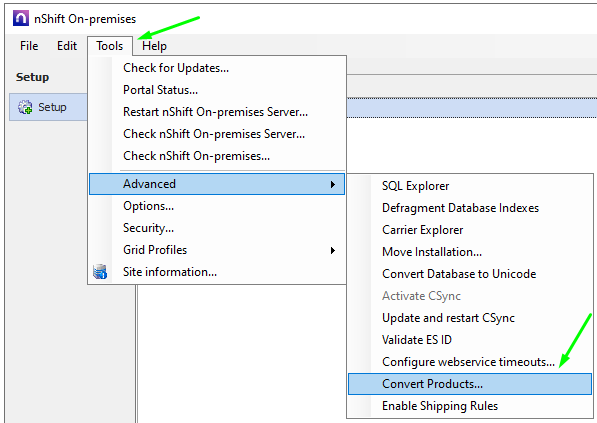Image resolution: width=597 pixels, height=423 pixels.
Task: Open the Edit menu
Action: [67, 46]
